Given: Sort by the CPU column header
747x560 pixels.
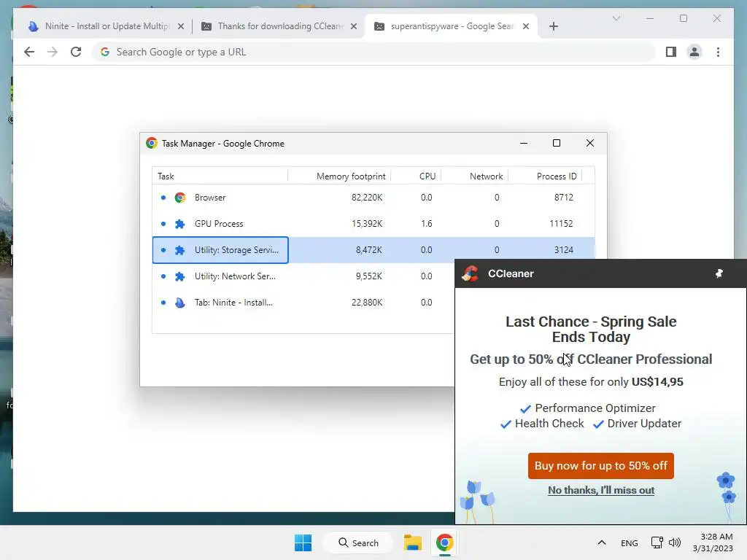Looking at the screenshot, I should pos(416,176).
